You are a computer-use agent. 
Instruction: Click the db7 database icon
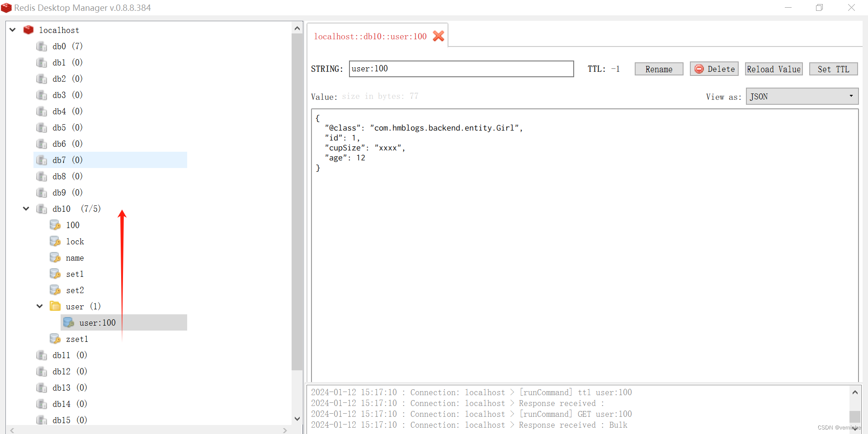[42, 160]
